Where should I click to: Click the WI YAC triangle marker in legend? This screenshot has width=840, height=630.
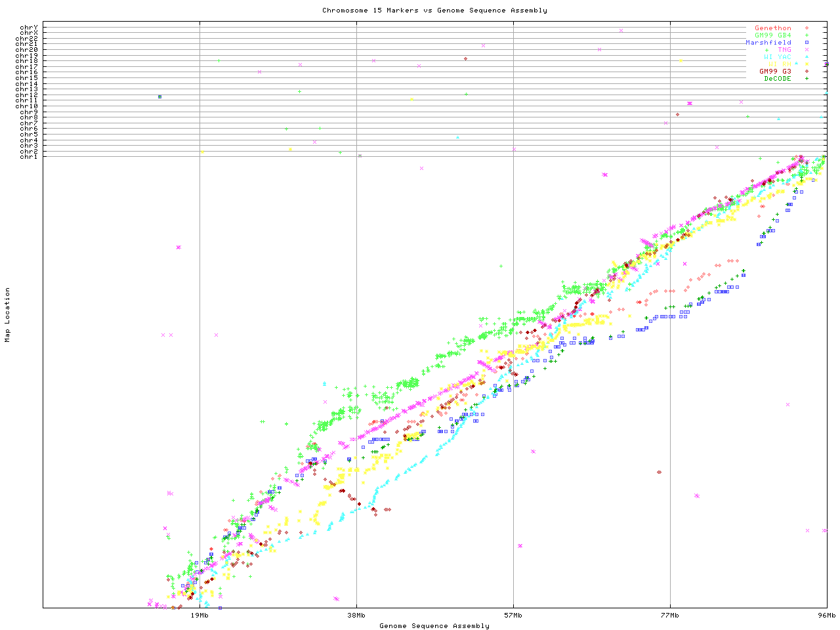807,57
